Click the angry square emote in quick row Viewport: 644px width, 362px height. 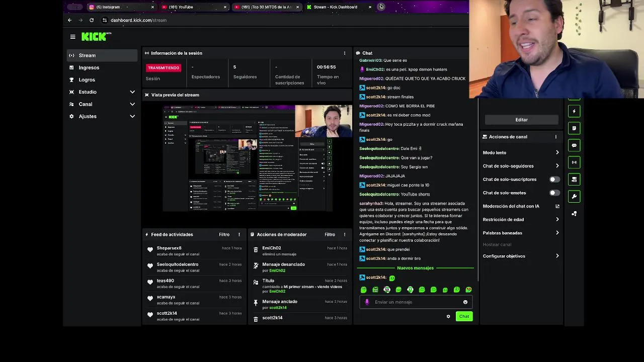coord(375,290)
